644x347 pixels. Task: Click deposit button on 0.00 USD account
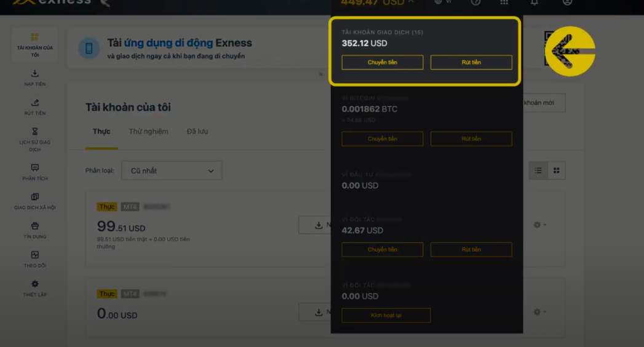[x=316, y=312]
